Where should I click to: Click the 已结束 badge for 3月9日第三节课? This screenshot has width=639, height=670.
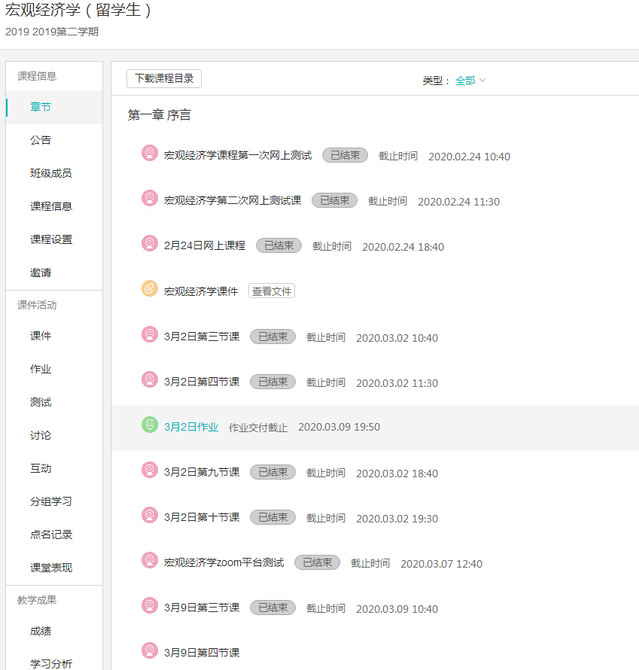pos(273,607)
